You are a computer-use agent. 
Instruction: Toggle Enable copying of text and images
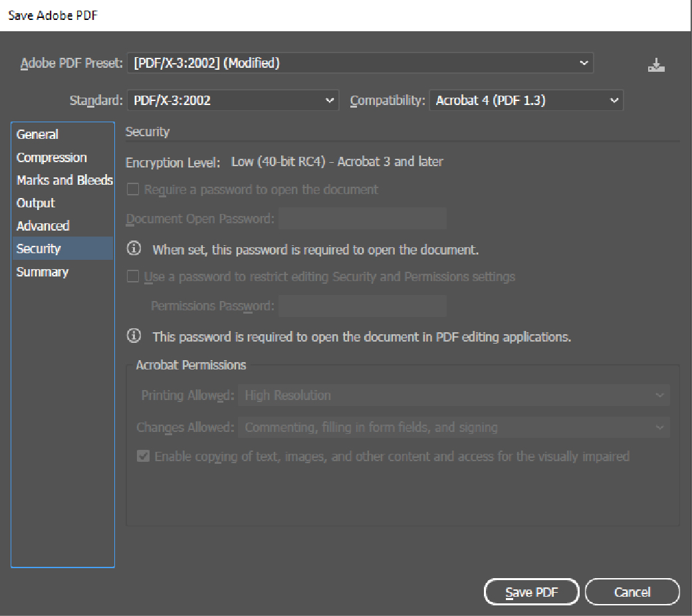[x=143, y=457]
